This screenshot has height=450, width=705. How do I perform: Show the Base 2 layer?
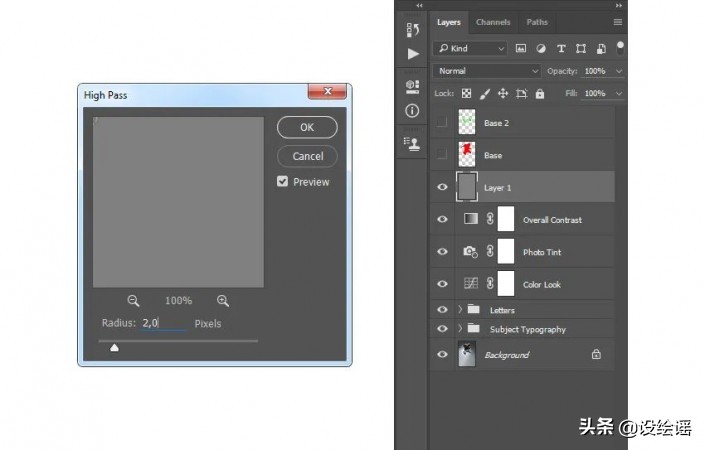(x=442, y=122)
